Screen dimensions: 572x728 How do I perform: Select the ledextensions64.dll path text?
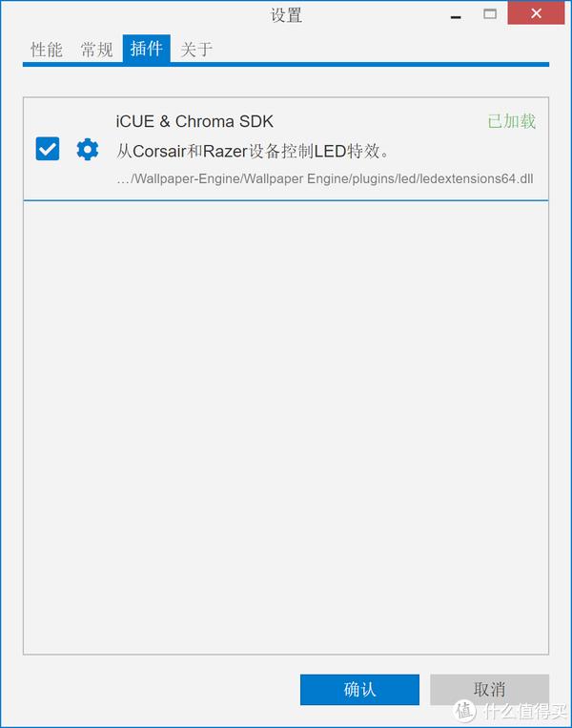325,178
